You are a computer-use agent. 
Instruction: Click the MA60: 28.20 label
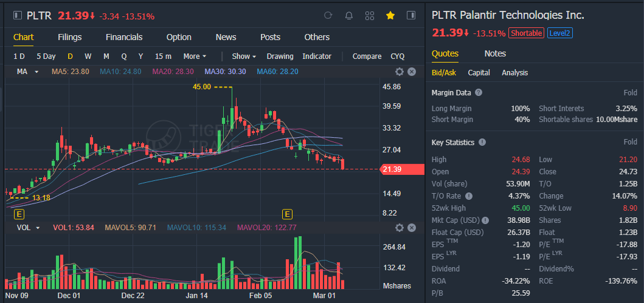tap(277, 72)
